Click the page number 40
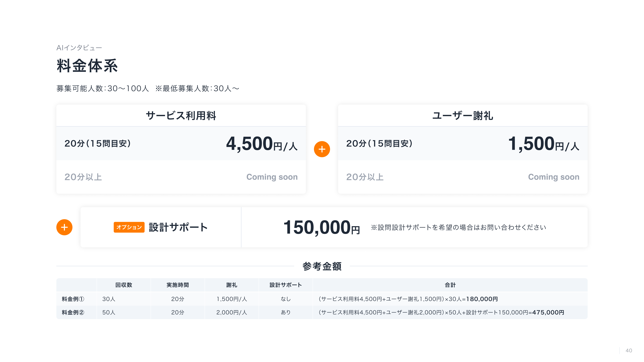The image size is (644, 362). [629, 350]
